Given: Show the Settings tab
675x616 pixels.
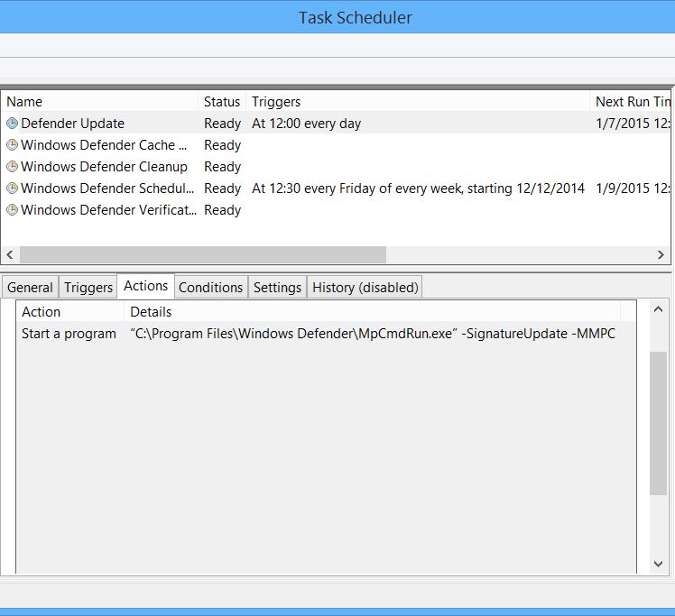Looking at the screenshot, I should pos(277,288).
